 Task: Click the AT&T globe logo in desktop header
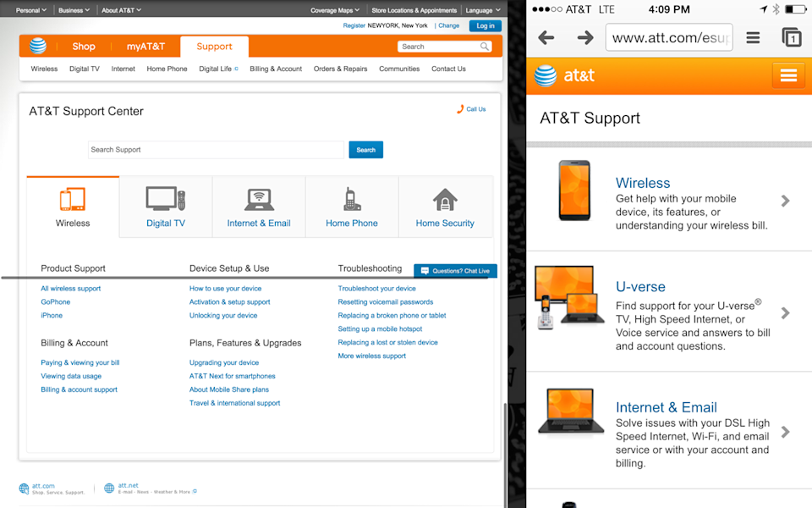pyautogui.click(x=38, y=46)
